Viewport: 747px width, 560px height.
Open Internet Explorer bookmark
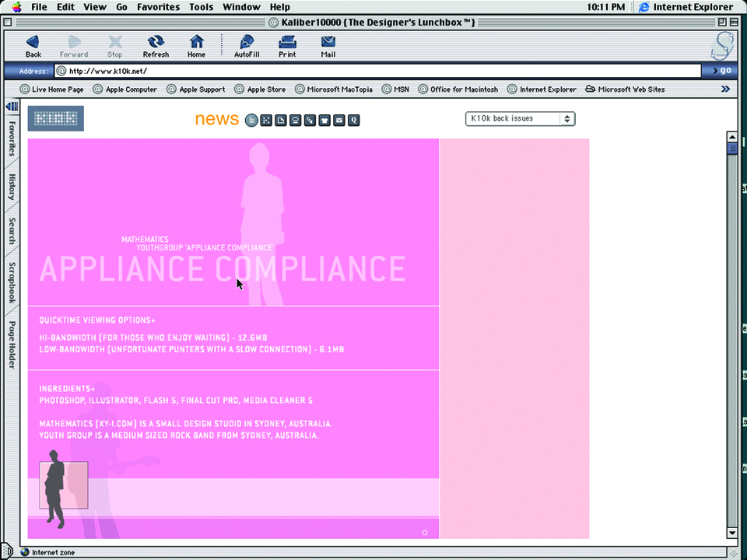[542, 89]
